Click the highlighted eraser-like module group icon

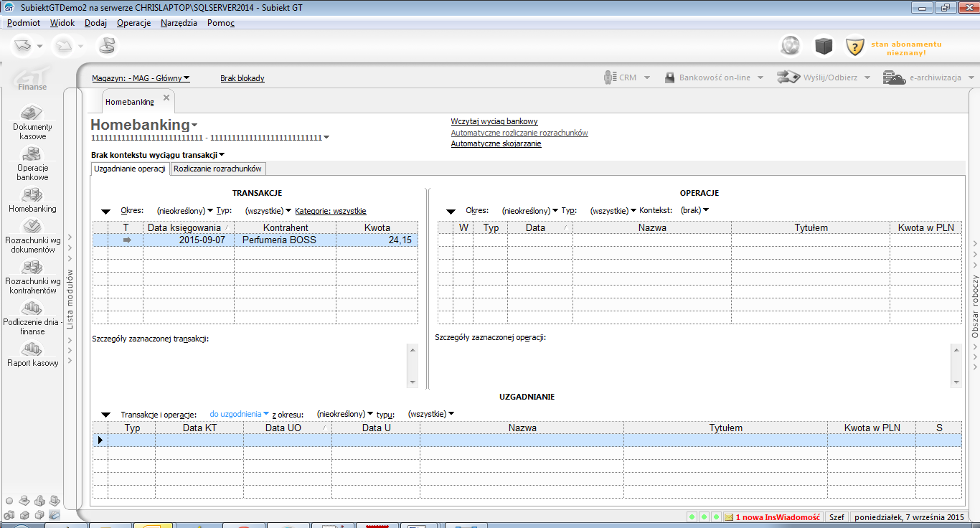click(55, 514)
